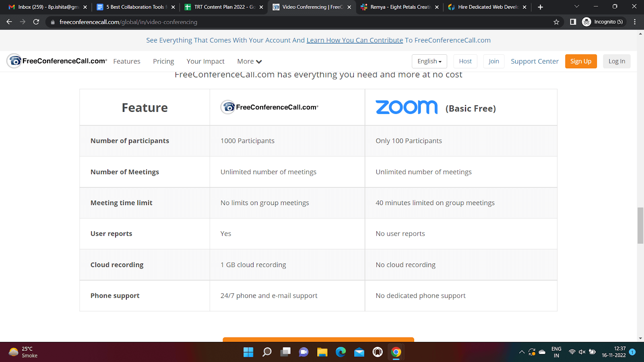The width and height of the screenshot is (644, 362).
Task: Close the Video Conferencing tab
Action: coord(349,7)
